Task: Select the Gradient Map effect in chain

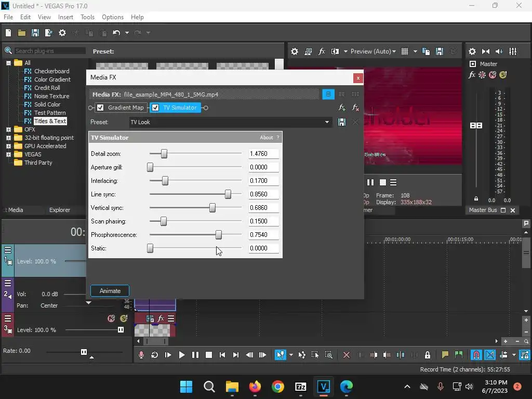Action: click(x=126, y=108)
